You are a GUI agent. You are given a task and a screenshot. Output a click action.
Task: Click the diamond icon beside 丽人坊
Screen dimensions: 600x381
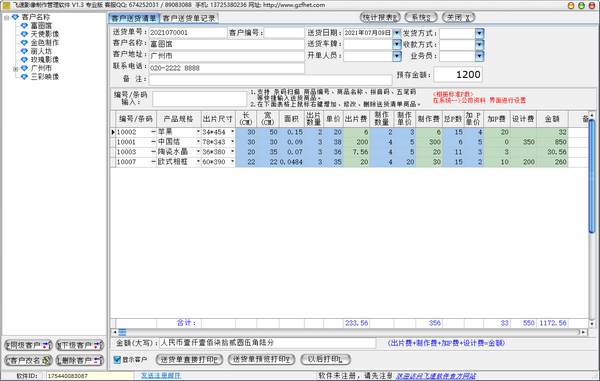click(x=24, y=51)
